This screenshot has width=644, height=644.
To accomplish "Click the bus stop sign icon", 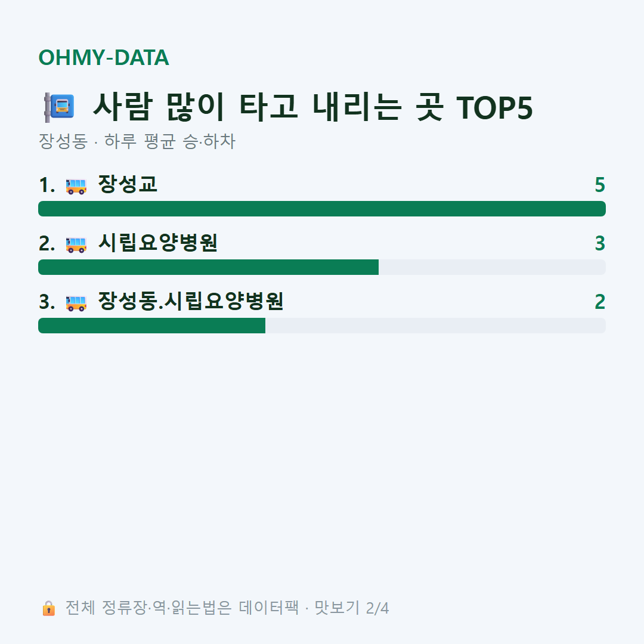I will pyautogui.click(x=59, y=107).
